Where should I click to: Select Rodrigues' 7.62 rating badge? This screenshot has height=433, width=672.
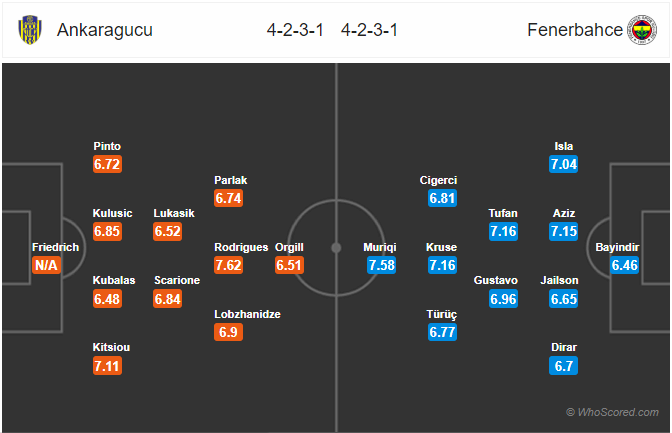coord(228,265)
